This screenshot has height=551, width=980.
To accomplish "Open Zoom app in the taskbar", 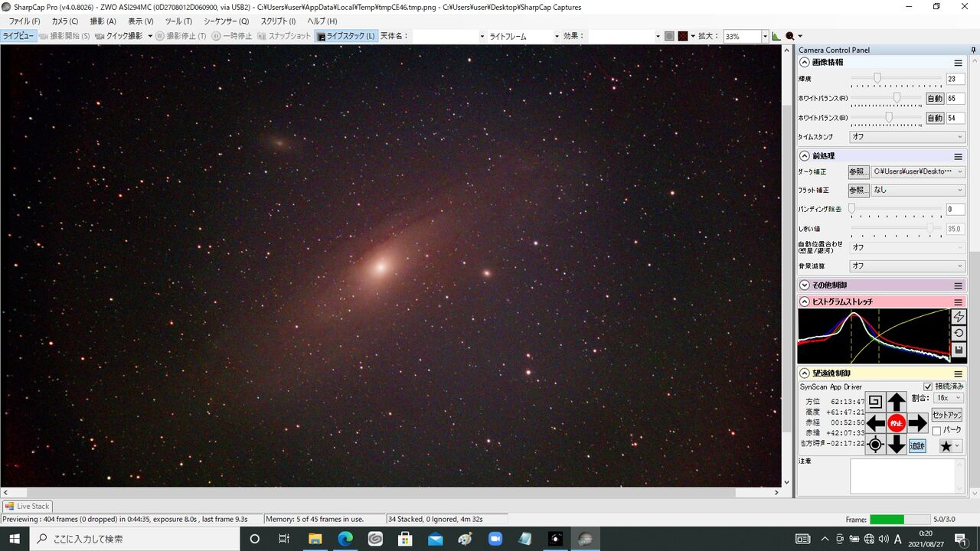I will [x=495, y=539].
